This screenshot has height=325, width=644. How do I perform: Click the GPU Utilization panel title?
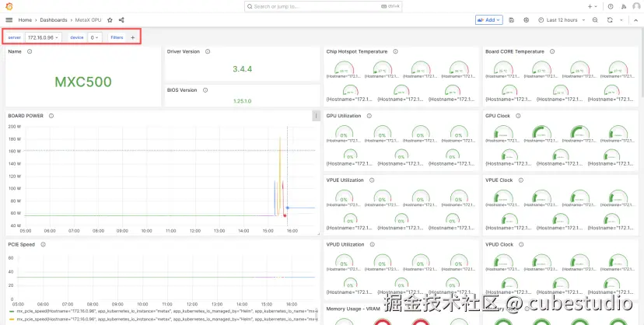pos(344,116)
